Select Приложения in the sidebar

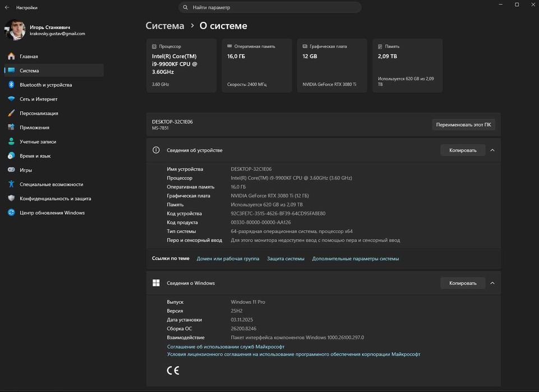click(54, 127)
